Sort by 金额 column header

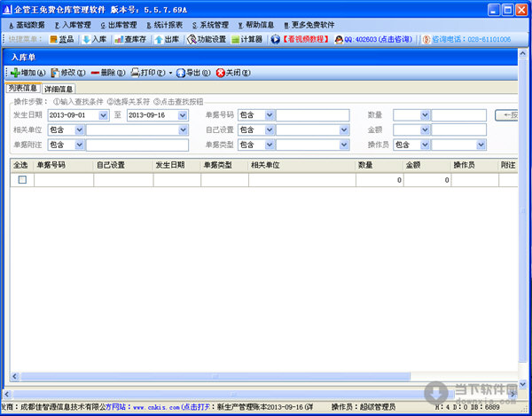coord(427,165)
